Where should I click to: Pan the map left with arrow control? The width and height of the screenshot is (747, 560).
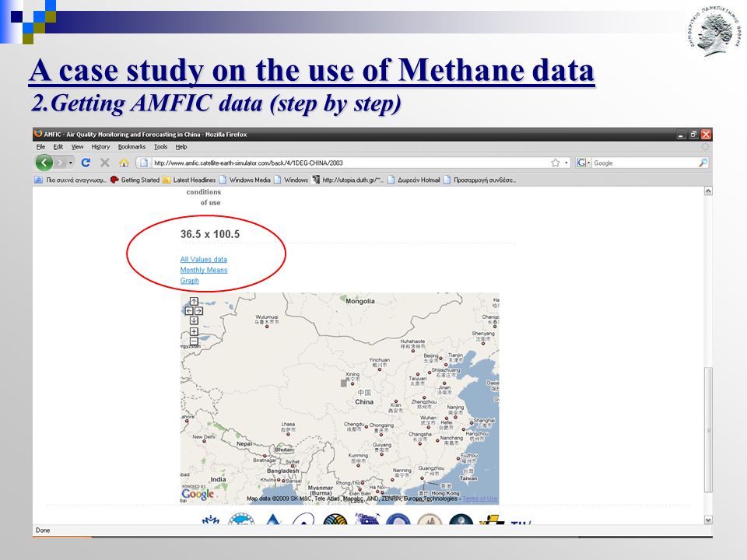pos(189,311)
